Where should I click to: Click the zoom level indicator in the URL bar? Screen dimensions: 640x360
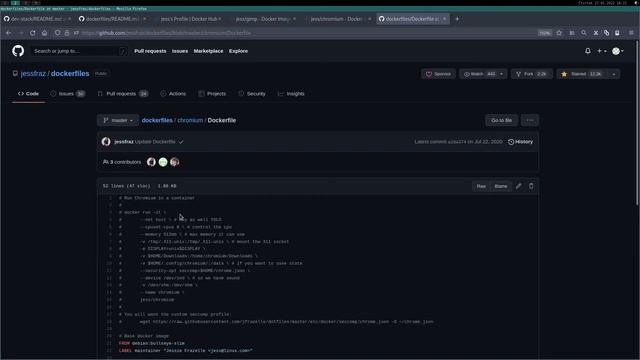[544, 33]
